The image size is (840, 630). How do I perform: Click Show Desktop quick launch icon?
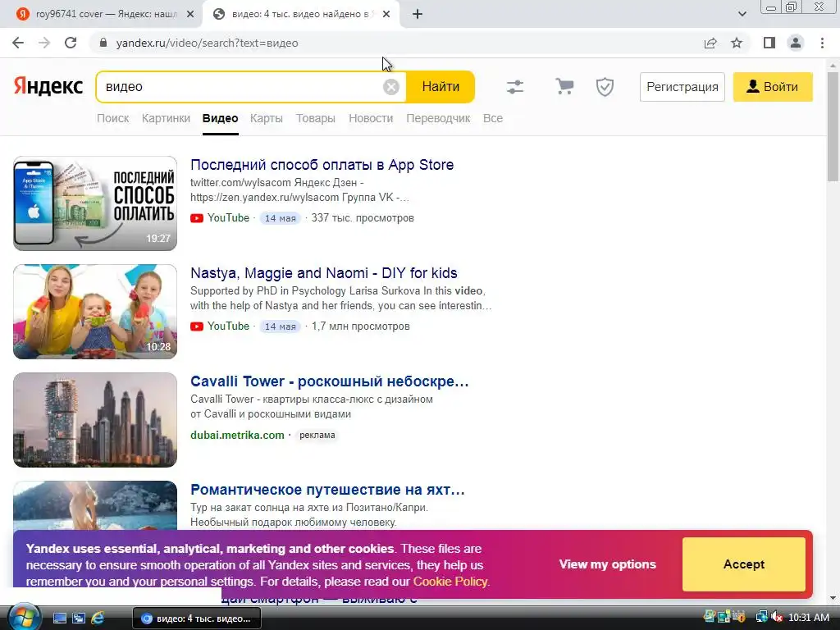coord(60,619)
